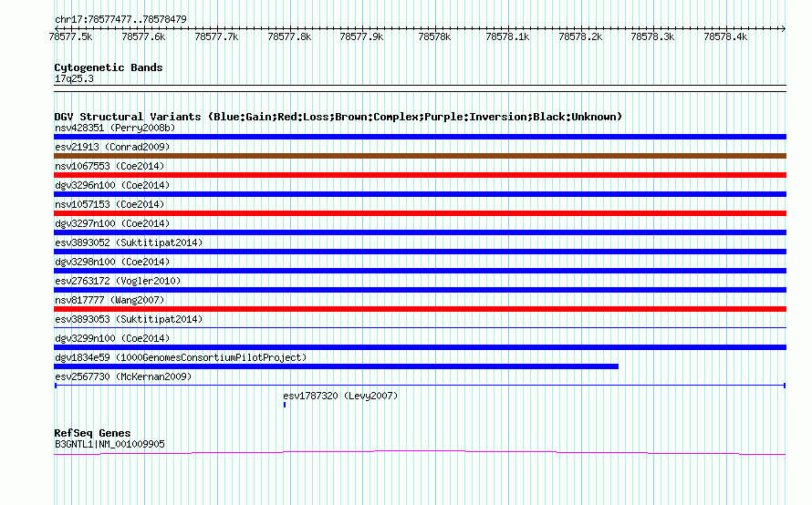812x505 pixels.
Task: Click the esv3893052 (Suktitipat2014) label
Action: point(129,242)
